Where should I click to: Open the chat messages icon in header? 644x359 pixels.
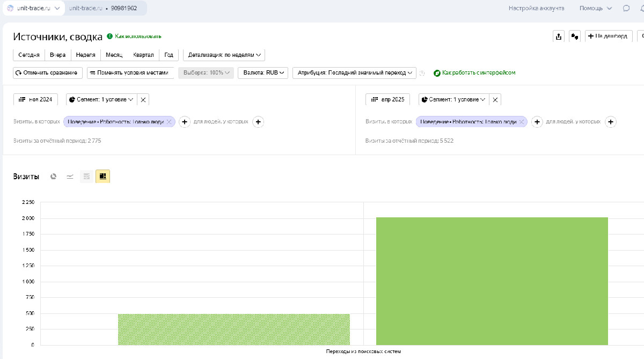pos(626,8)
